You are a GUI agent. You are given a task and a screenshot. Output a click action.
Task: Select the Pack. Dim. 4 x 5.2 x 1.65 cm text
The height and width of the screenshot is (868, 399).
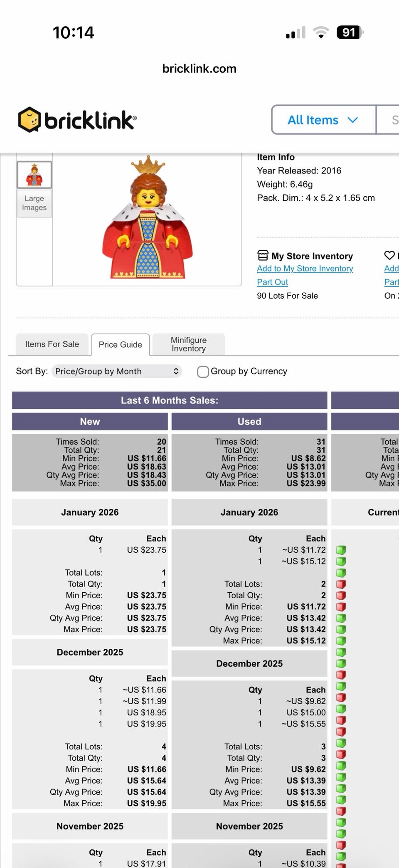click(x=316, y=198)
